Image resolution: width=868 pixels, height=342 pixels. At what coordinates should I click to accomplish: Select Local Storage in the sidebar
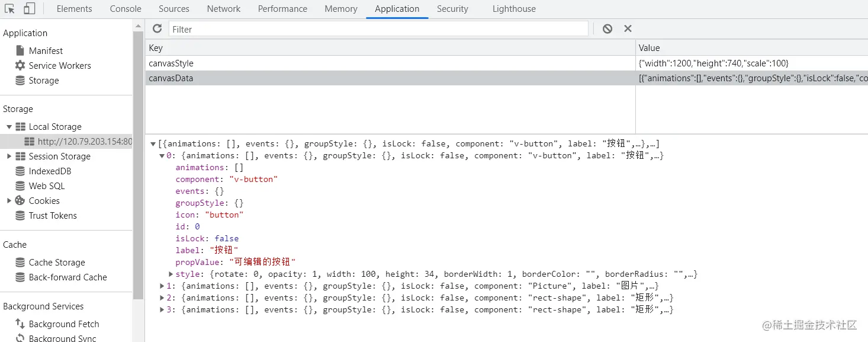click(x=55, y=127)
